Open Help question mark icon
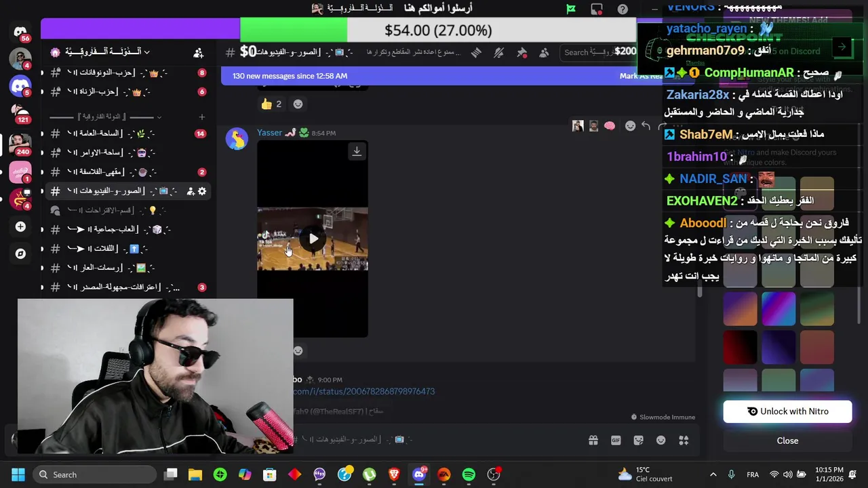The height and width of the screenshot is (488, 868). pos(623,9)
